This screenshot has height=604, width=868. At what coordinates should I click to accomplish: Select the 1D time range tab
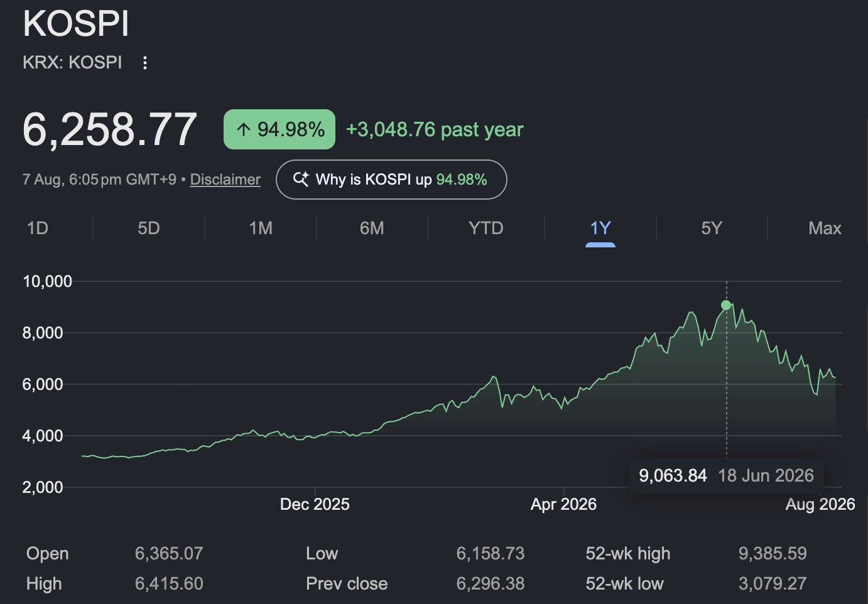[x=38, y=228]
